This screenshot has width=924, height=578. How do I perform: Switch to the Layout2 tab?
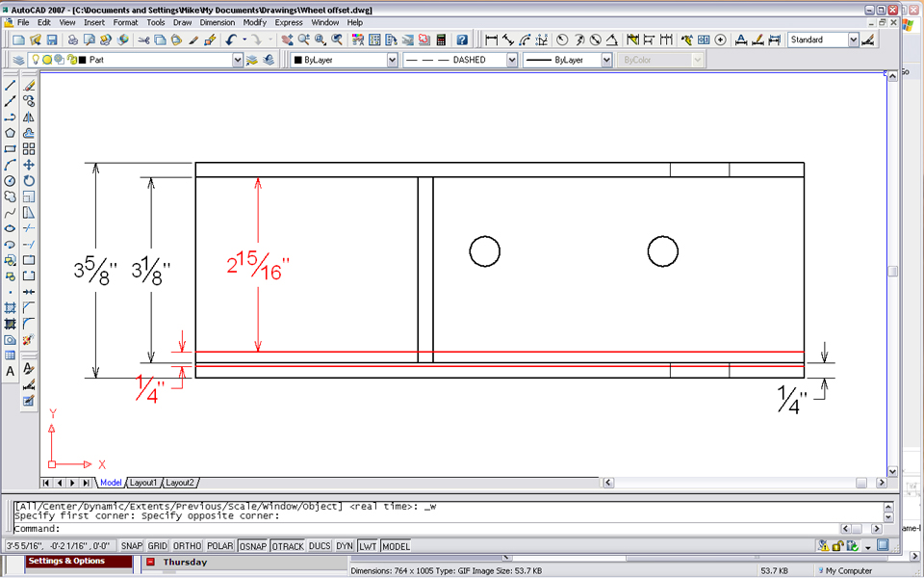tap(180, 483)
